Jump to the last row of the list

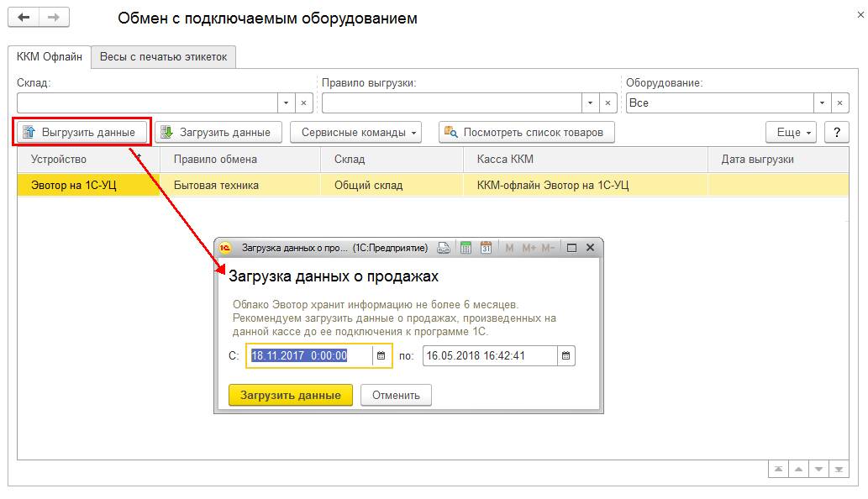pyautogui.click(x=839, y=469)
